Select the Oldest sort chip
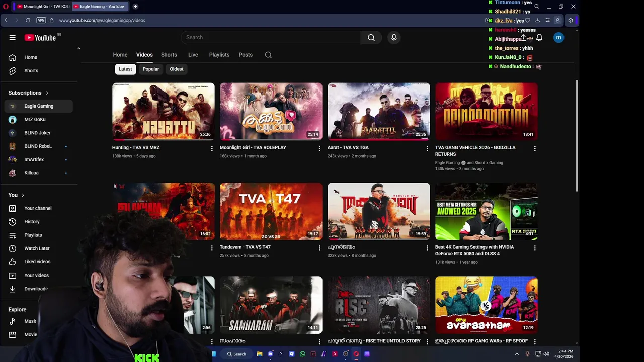This screenshot has height=362, width=644. click(177, 69)
